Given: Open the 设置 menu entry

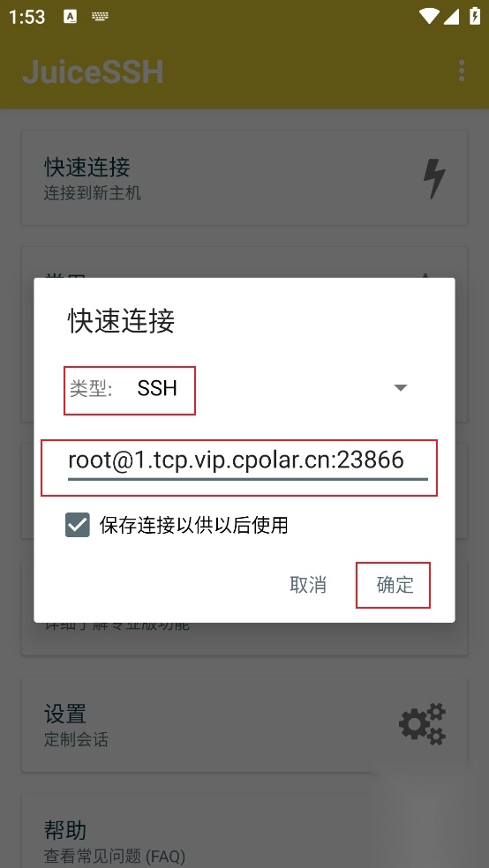Looking at the screenshot, I should point(244,723).
